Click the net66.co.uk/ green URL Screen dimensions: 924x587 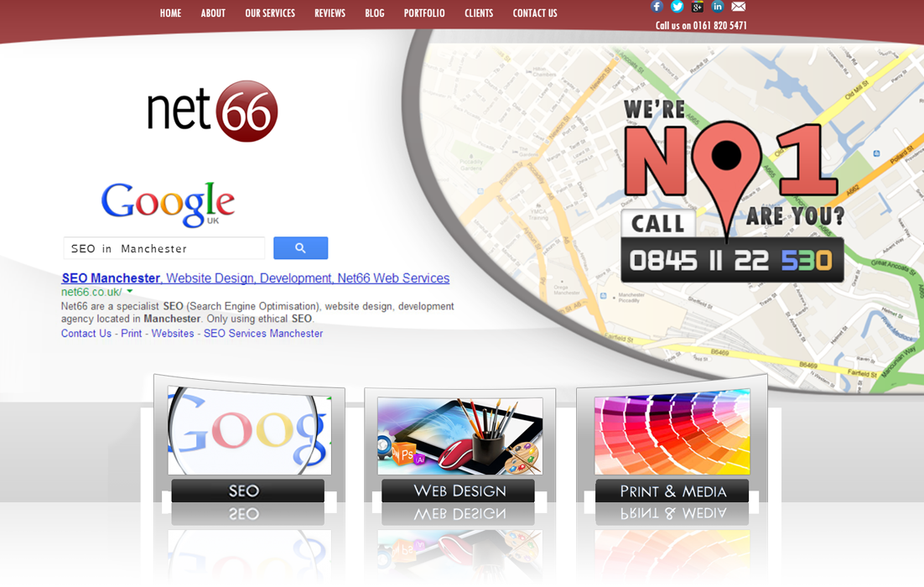(x=91, y=292)
